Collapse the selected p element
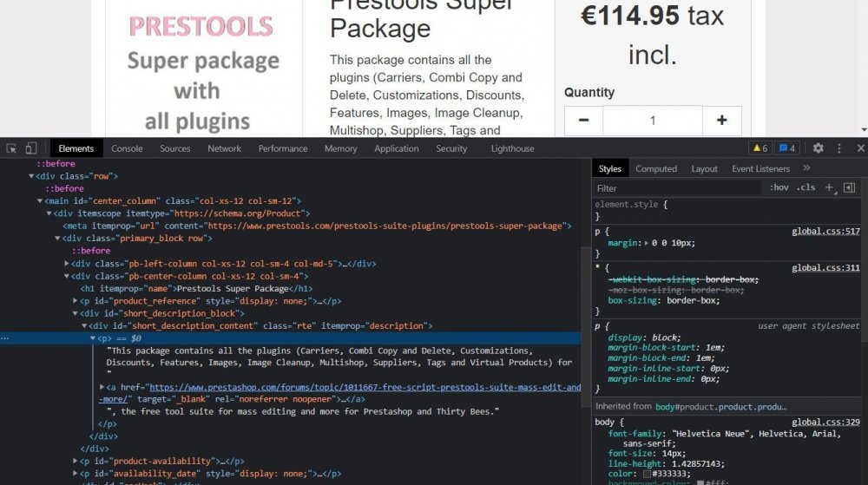The width and height of the screenshot is (868, 485). click(x=93, y=338)
